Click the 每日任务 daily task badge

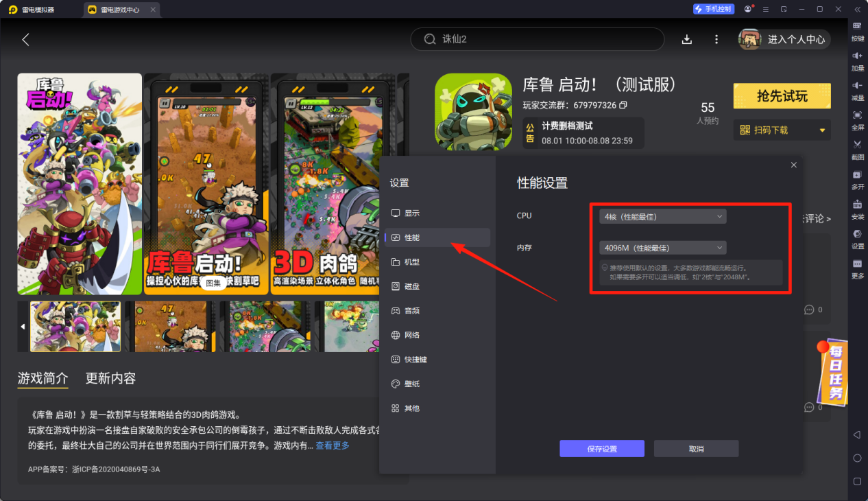[834, 371]
